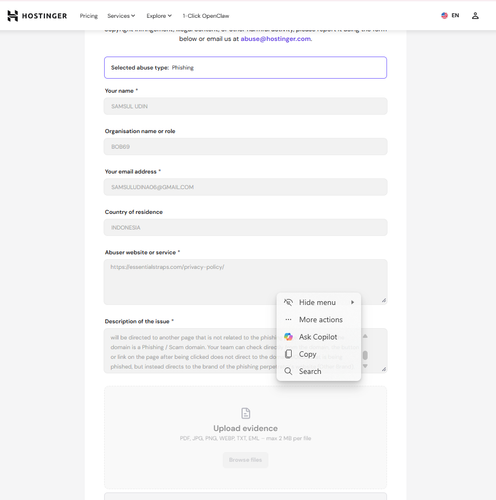
Task: Click the Organisation name or role field
Action: (246, 147)
